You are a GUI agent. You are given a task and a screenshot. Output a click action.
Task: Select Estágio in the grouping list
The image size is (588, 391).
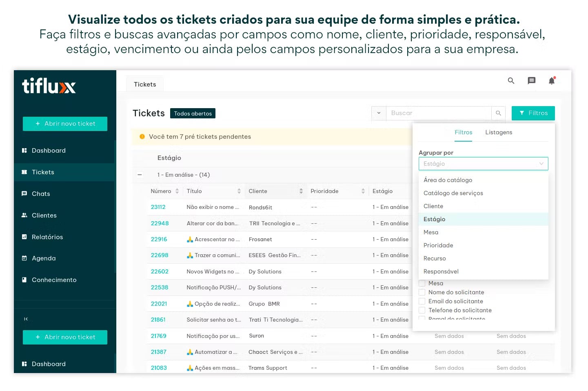[484, 219]
